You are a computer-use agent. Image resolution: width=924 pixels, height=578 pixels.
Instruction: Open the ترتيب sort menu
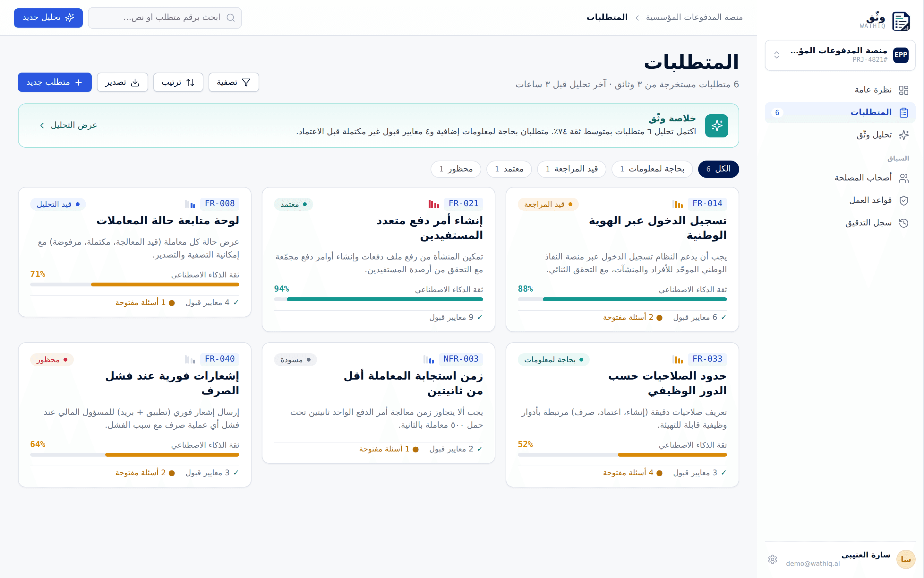[x=178, y=82]
